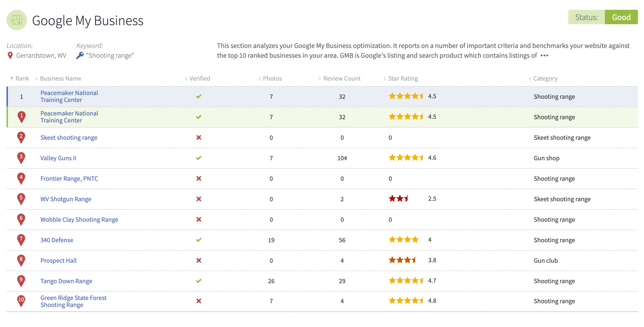
Task: Click the blue key icon beside Shooting range keyword
Action: click(x=80, y=55)
